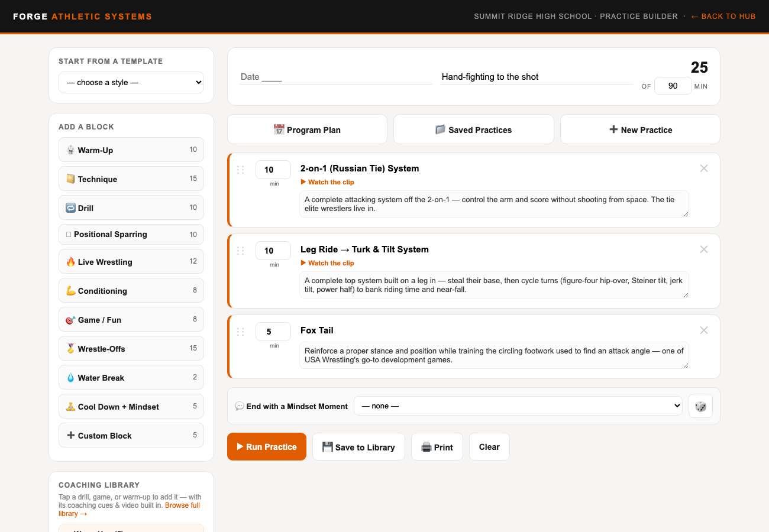Open the Mindset Moment dropdown
769x532 pixels.
click(518, 406)
